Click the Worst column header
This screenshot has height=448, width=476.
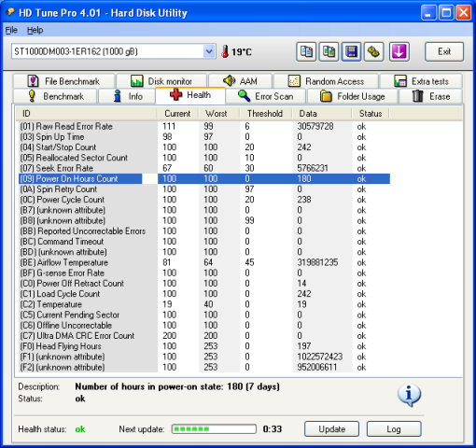point(219,114)
